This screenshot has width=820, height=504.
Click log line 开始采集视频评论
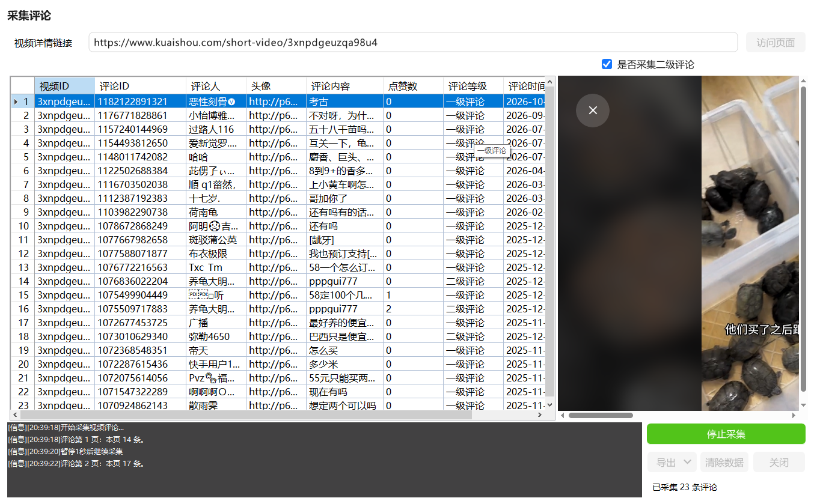click(66, 427)
